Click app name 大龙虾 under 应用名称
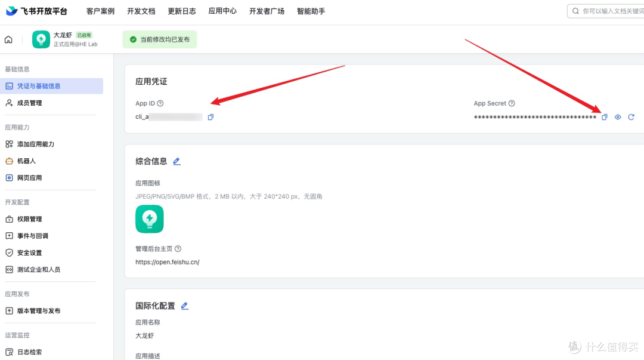This screenshot has width=644, height=360. pos(144,336)
